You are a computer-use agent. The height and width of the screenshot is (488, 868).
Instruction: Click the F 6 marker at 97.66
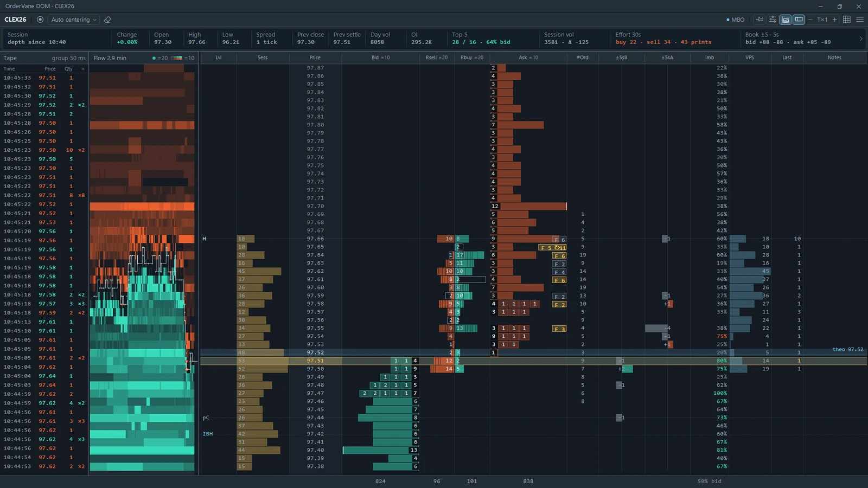coord(560,240)
